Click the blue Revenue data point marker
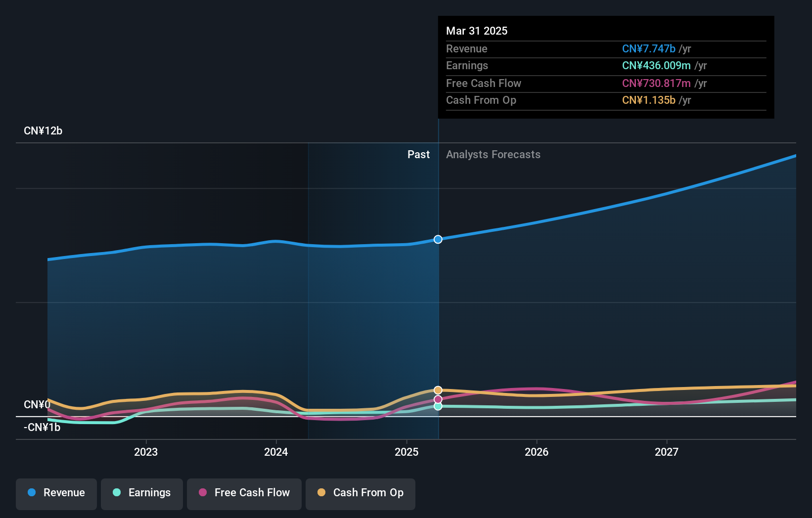The image size is (812, 518). pyautogui.click(x=438, y=239)
